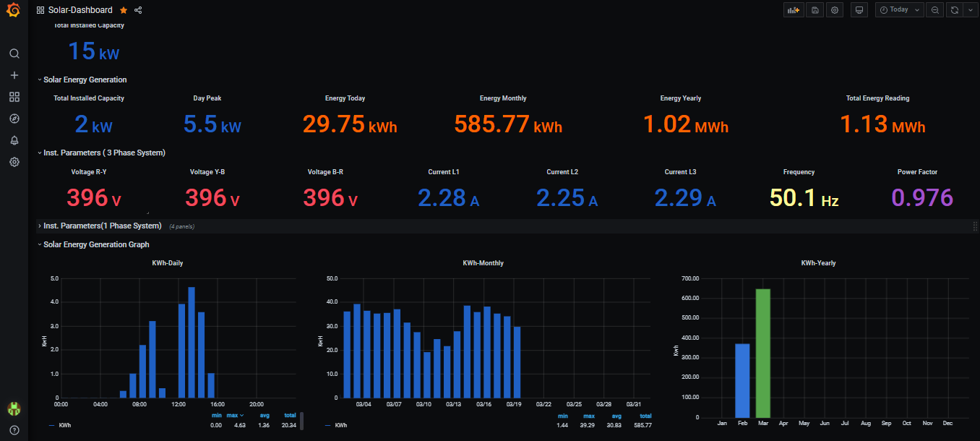Share the dashboard via share icon
Image resolution: width=980 pixels, height=441 pixels.
(138, 10)
